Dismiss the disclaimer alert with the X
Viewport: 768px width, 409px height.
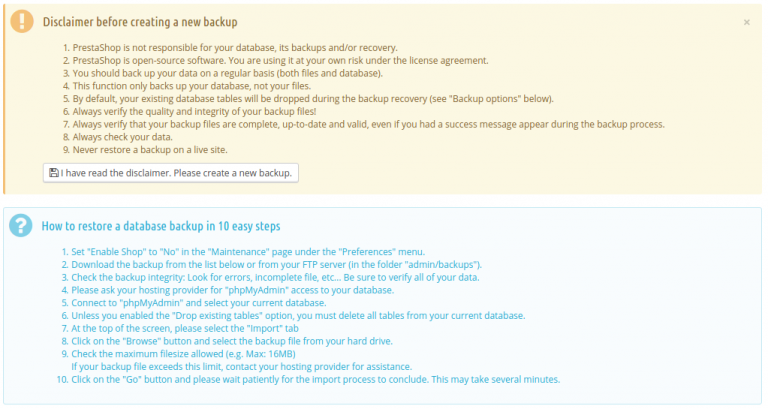point(747,21)
